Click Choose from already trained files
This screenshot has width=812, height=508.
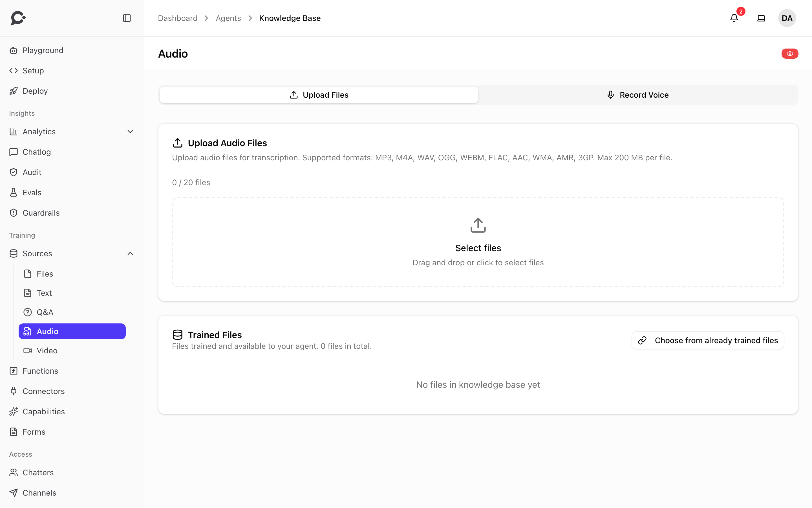708,340
